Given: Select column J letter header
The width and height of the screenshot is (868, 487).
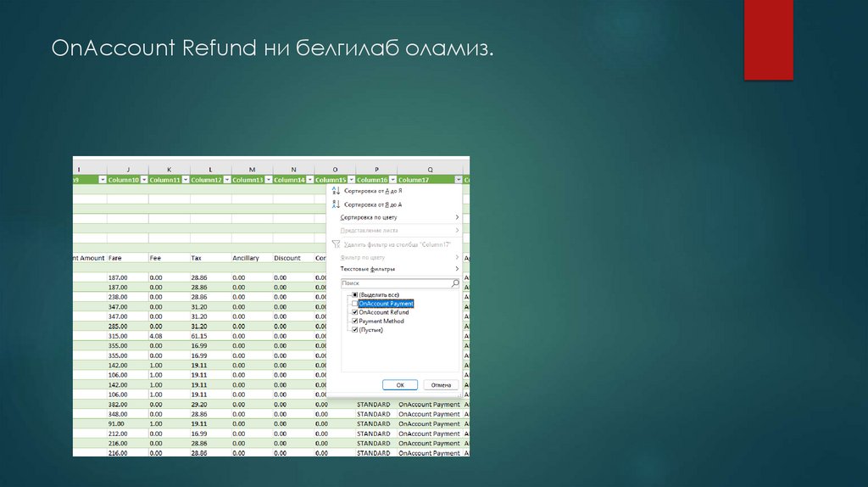Looking at the screenshot, I should tap(128, 170).
